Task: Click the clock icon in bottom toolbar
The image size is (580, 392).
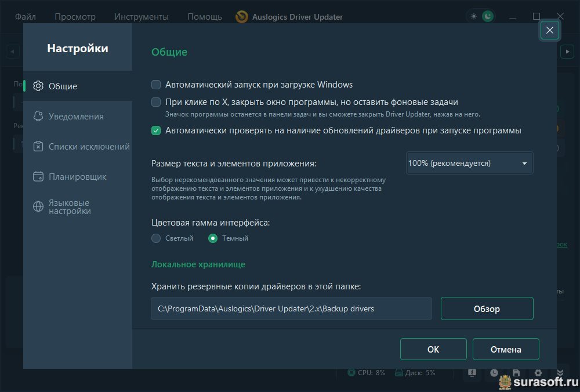Action: [x=494, y=373]
